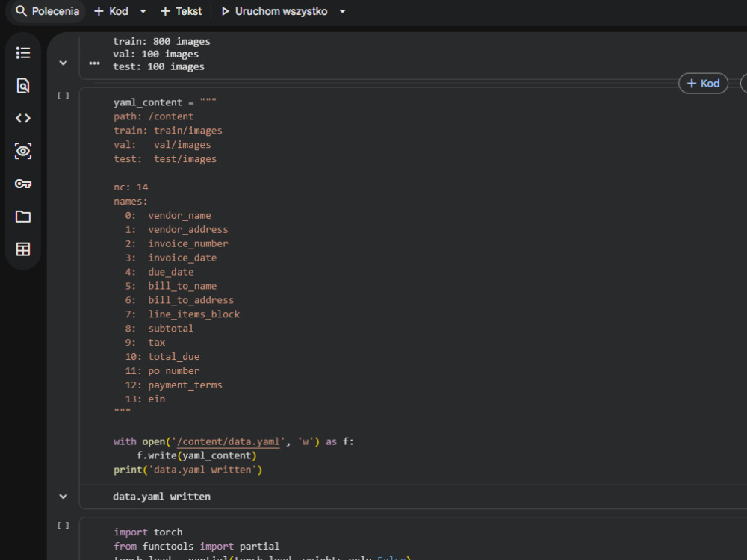Collapse the 'data.yaml written' output

pyautogui.click(x=63, y=497)
